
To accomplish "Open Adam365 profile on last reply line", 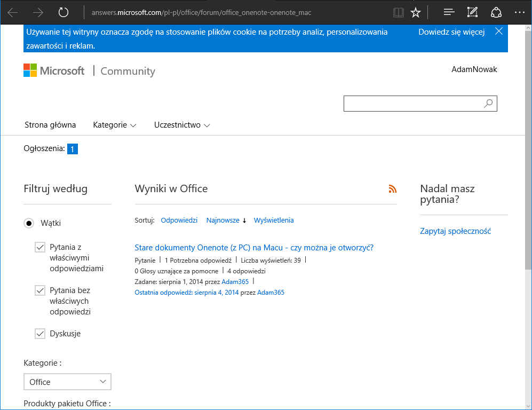I will coord(271,293).
